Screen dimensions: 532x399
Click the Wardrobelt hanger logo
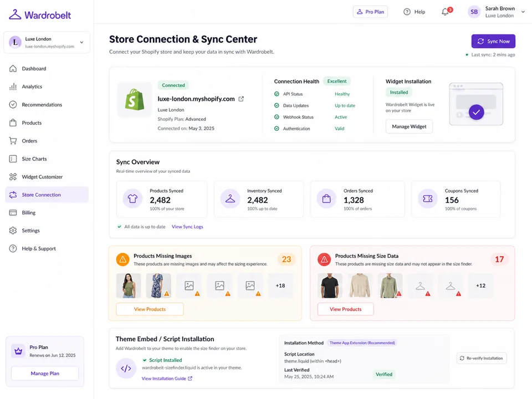click(15, 14)
